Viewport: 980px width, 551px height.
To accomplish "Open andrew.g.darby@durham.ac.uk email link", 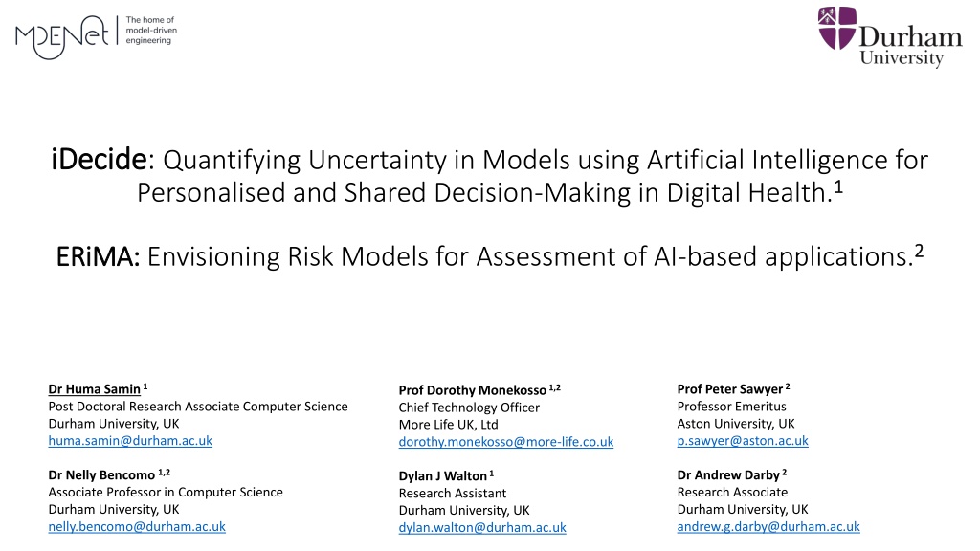I will (x=768, y=527).
